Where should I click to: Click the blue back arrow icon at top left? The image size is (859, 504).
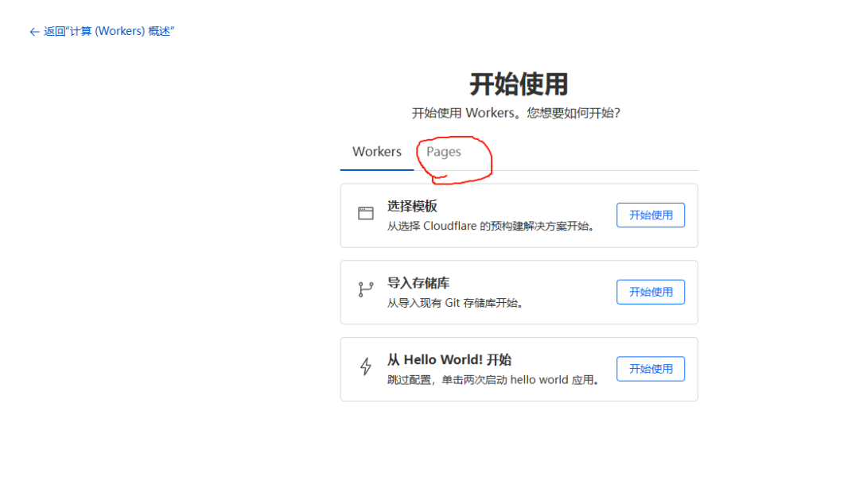[x=33, y=31]
